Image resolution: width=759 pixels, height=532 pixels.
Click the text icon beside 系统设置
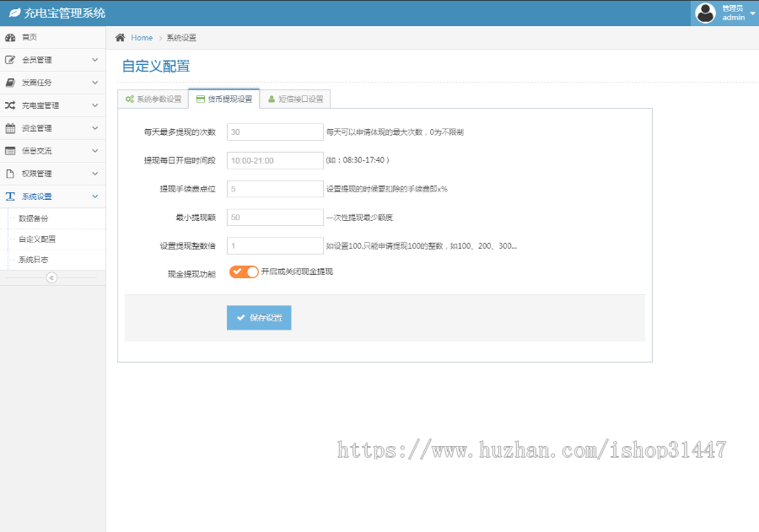pyautogui.click(x=10, y=196)
